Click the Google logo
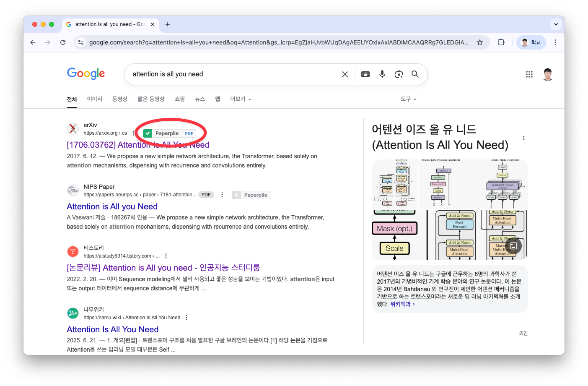Image resolution: width=588 pixels, height=386 pixels. [86, 74]
